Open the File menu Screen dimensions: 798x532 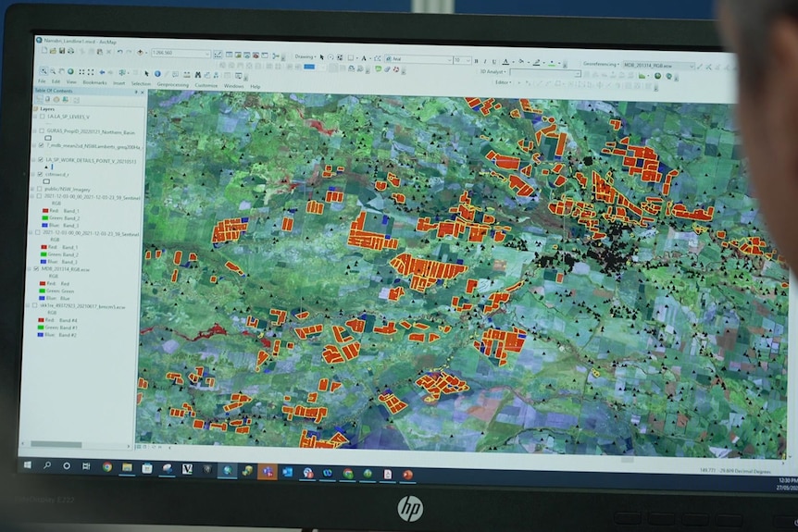[x=42, y=81]
